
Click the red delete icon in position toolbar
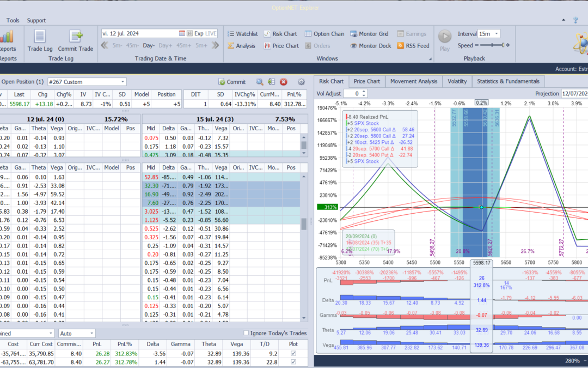click(284, 82)
